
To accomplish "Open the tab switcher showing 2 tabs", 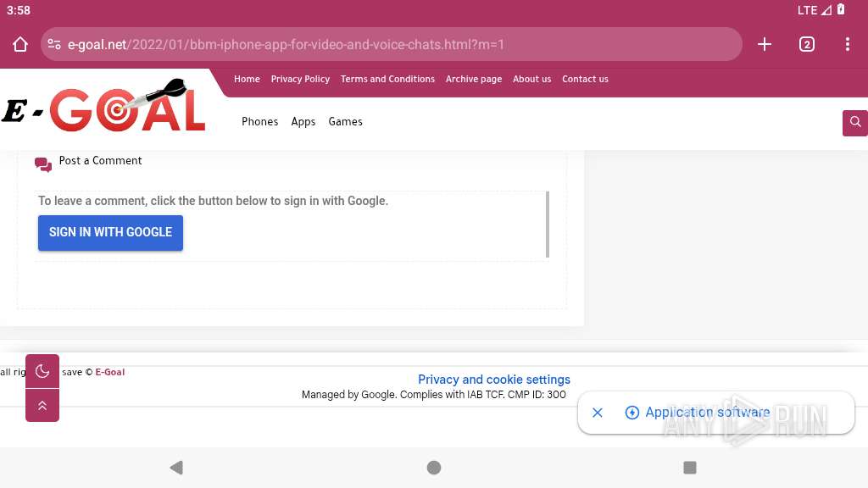I will 807,44.
